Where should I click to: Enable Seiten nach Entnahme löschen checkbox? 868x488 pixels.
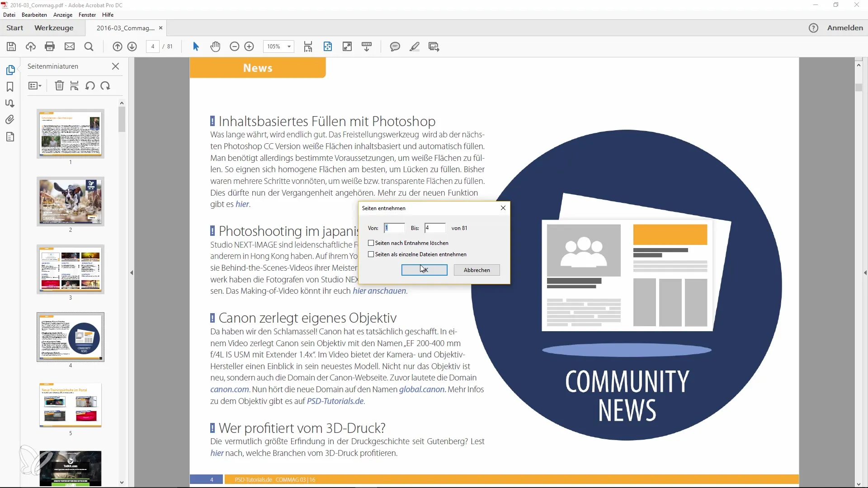pyautogui.click(x=371, y=243)
